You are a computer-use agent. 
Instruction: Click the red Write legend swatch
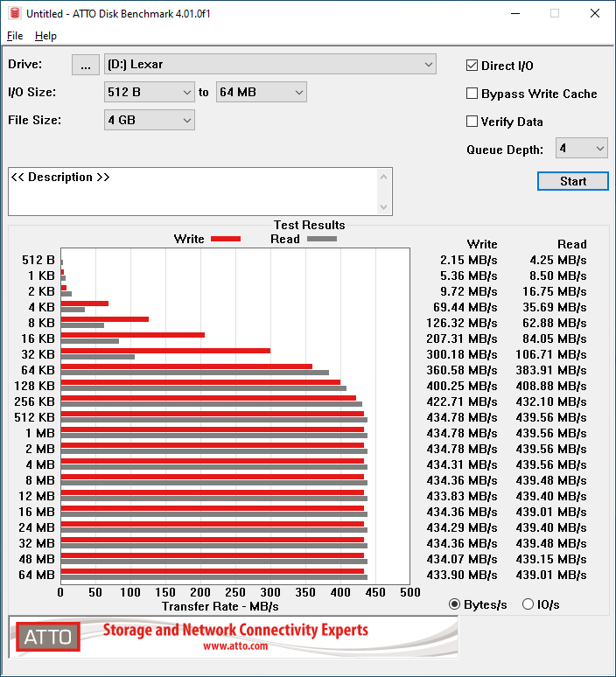coord(226,239)
